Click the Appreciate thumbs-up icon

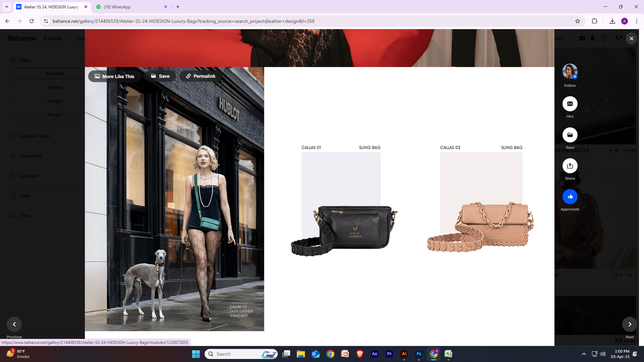pyautogui.click(x=570, y=197)
